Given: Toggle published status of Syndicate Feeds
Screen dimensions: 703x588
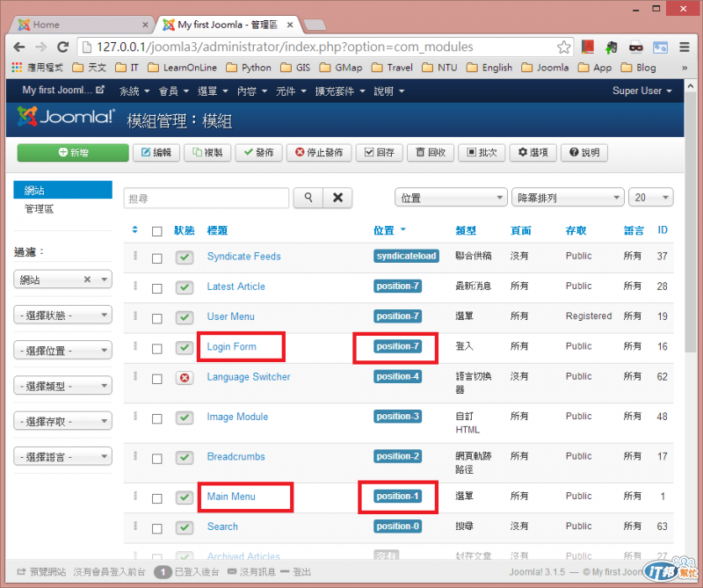Looking at the screenshot, I should 185,258.
